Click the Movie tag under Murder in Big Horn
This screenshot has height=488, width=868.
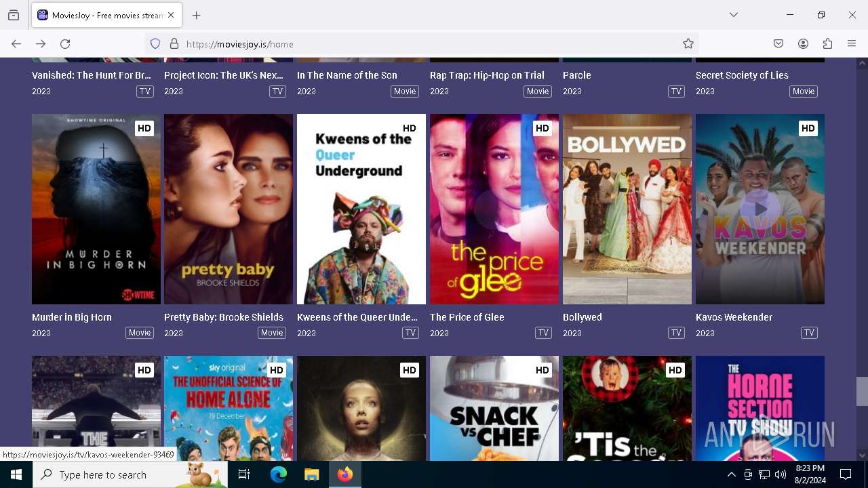(x=140, y=333)
